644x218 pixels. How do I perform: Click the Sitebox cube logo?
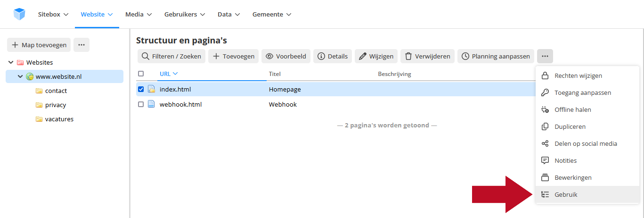point(19,14)
